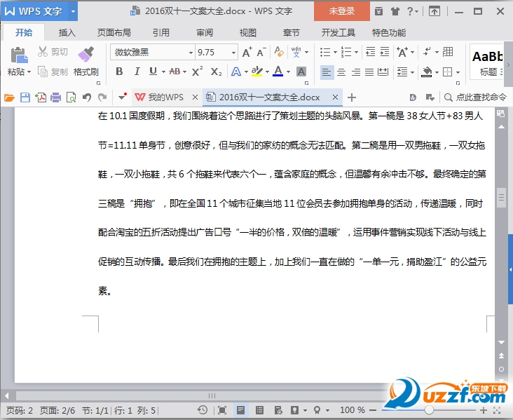
Task: Print the document with printer icon
Action: pyautogui.click(x=55, y=97)
